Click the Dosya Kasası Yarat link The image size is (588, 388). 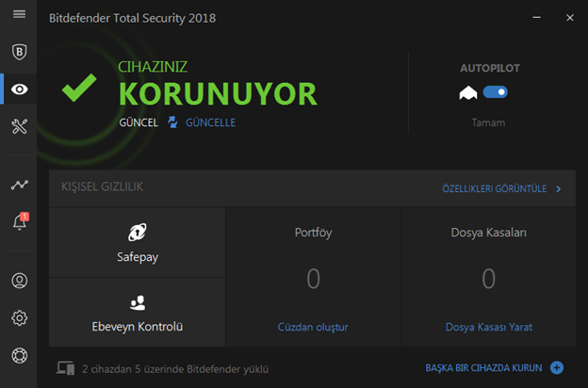(489, 328)
